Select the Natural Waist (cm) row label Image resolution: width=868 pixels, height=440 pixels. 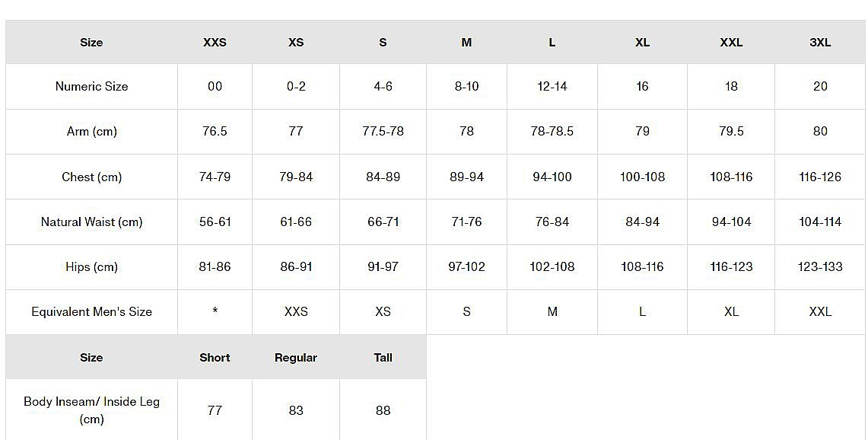tap(91, 222)
